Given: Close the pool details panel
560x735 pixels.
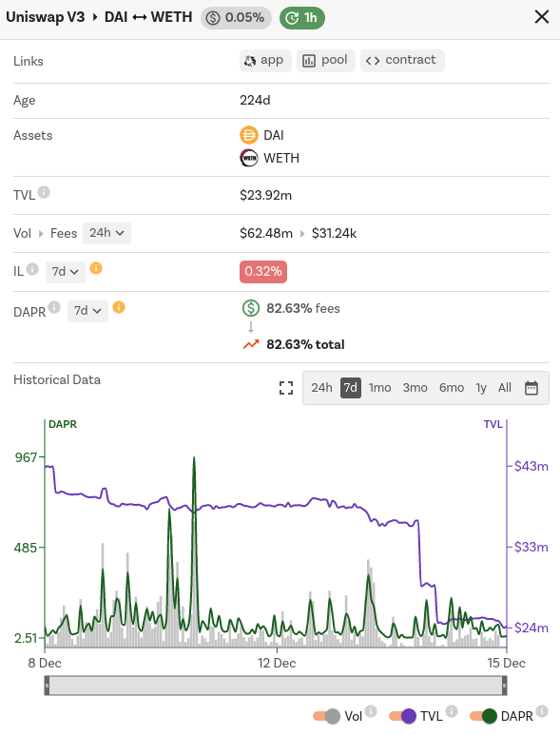Looking at the screenshot, I should (x=541, y=17).
